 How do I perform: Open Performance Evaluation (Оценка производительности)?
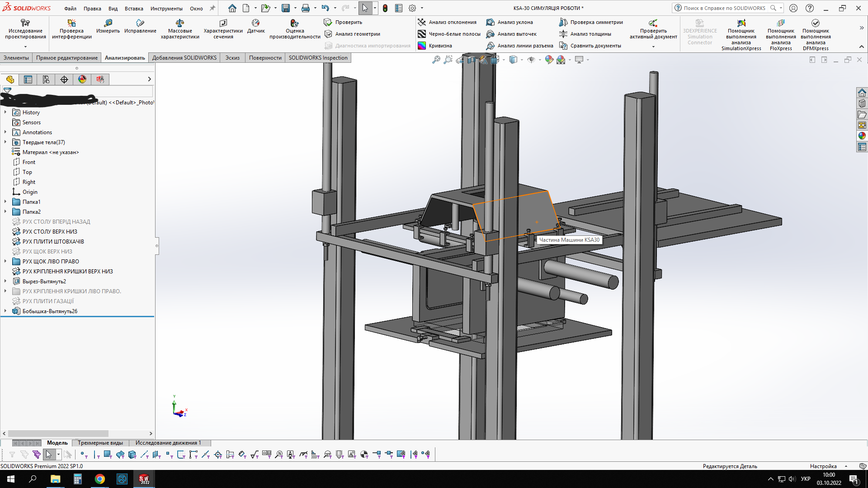coord(295,29)
